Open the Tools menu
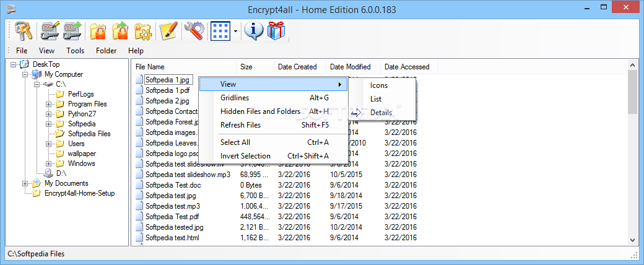 coord(75,51)
